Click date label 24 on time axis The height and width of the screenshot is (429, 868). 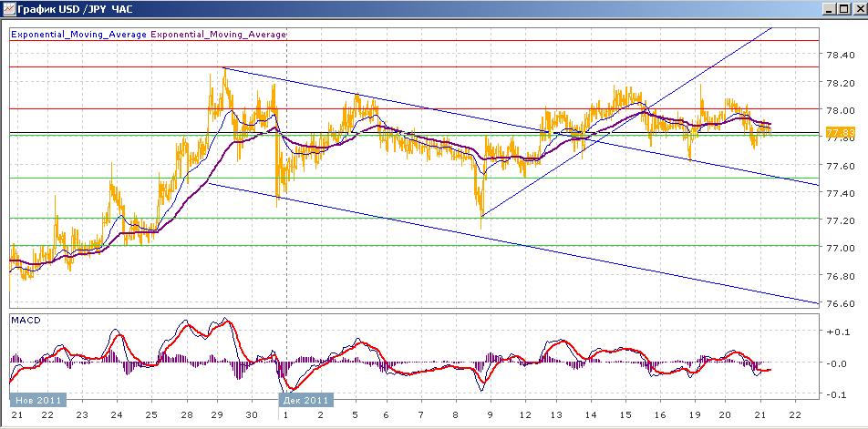point(117,415)
